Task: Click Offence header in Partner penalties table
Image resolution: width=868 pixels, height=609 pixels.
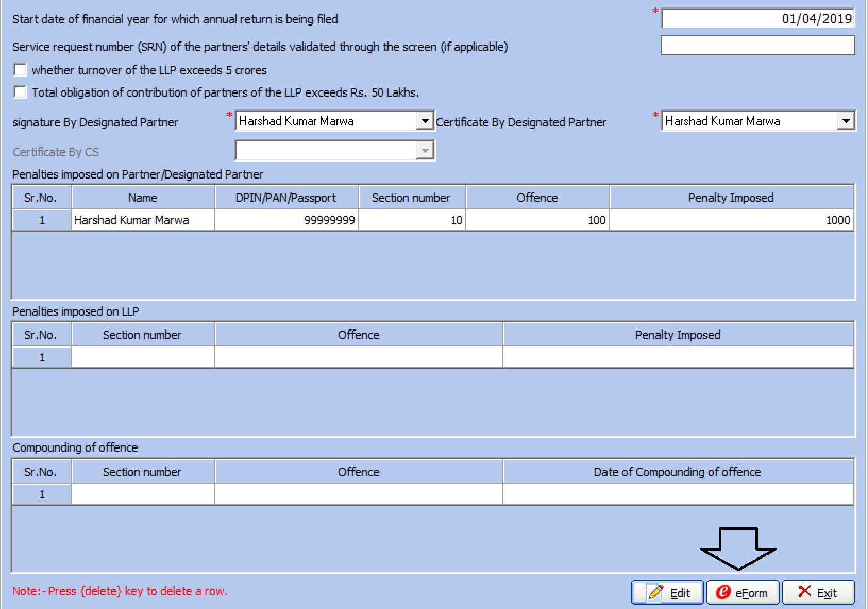Action: [x=537, y=197]
